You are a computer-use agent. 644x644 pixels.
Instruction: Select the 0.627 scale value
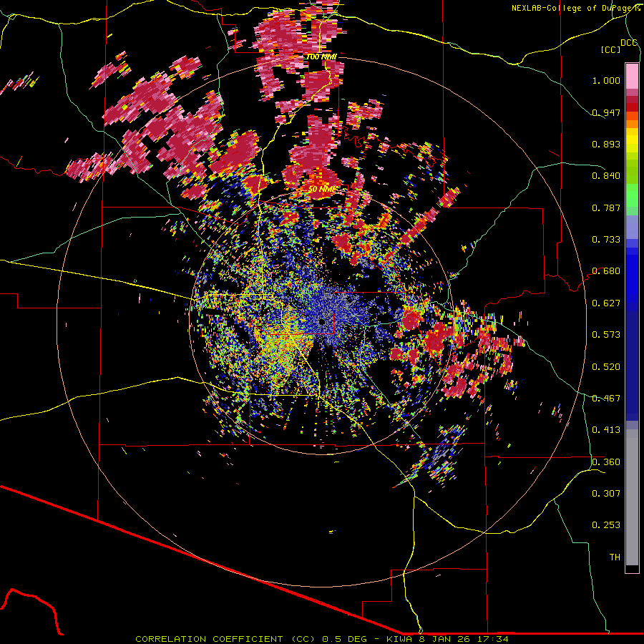(606, 303)
